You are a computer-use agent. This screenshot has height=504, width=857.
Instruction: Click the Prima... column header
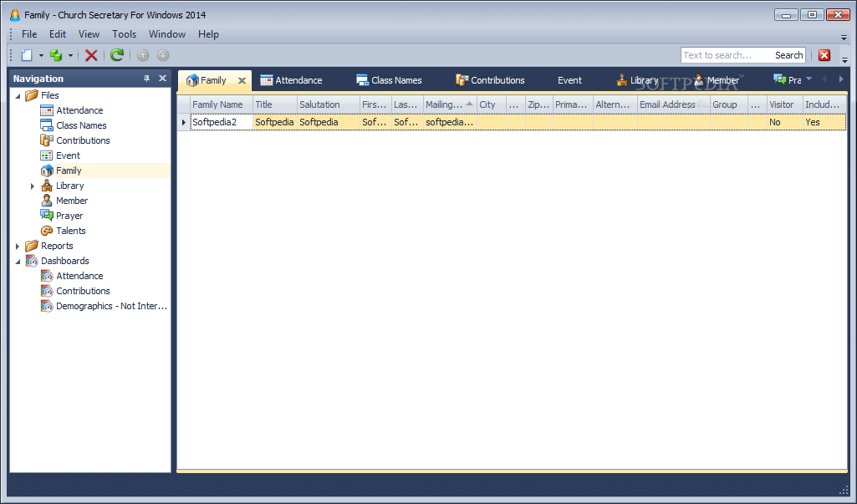pos(573,104)
